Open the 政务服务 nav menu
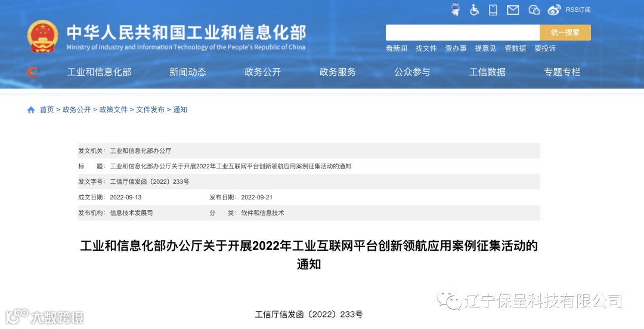Viewport: 644px width, 329px height. click(338, 72)
